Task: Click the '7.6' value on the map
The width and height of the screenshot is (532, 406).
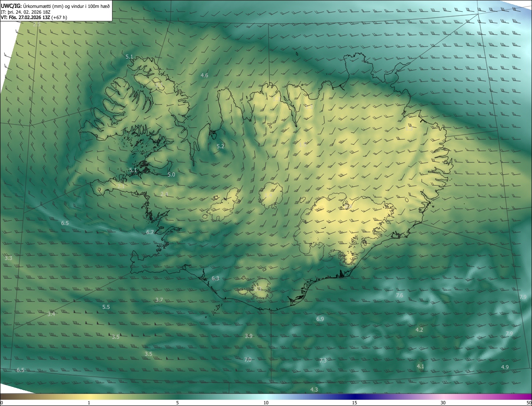Action: click(x=399, y=295)
